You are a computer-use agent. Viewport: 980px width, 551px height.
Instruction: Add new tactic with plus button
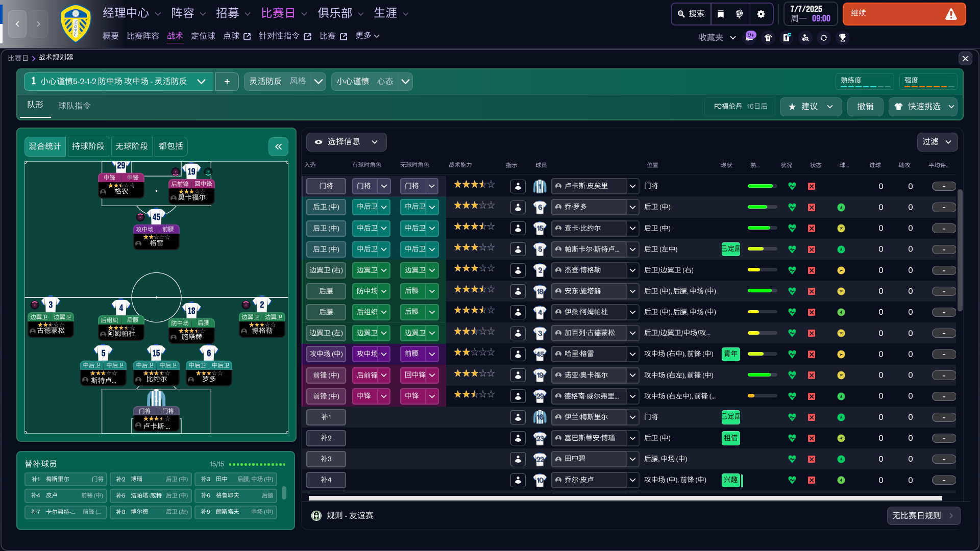click(227, 82)
